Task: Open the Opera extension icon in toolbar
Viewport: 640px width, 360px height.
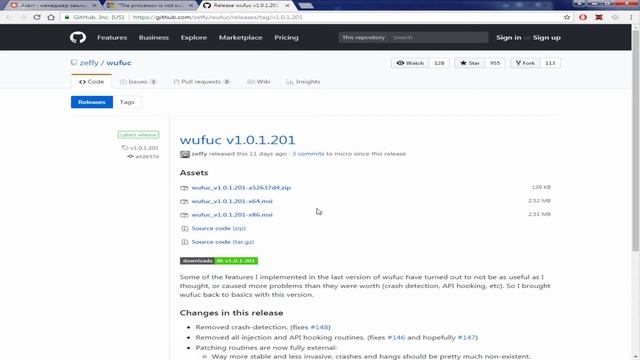Action: point(583,17)
